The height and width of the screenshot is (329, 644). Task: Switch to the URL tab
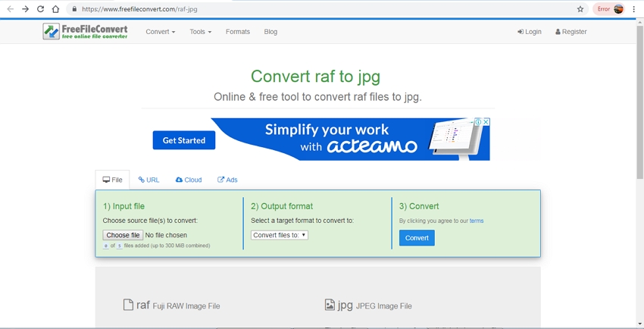point(148,180)
